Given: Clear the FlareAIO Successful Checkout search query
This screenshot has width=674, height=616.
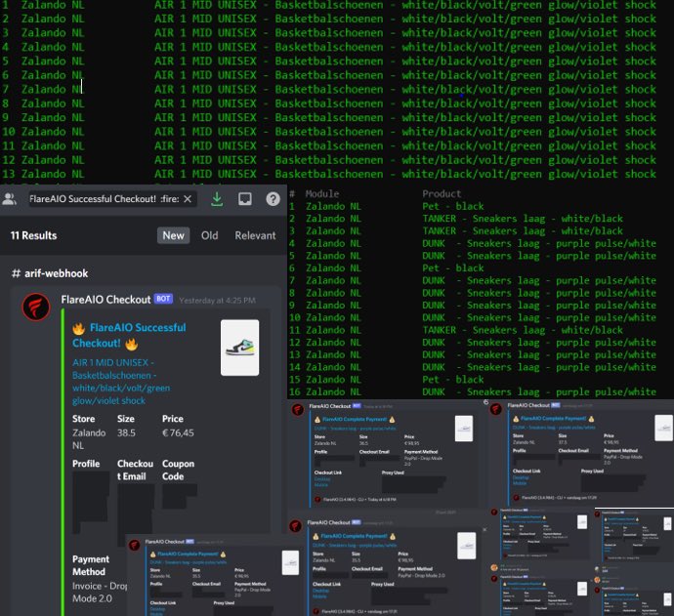Looking at the screenshot, I should (188, 199).
